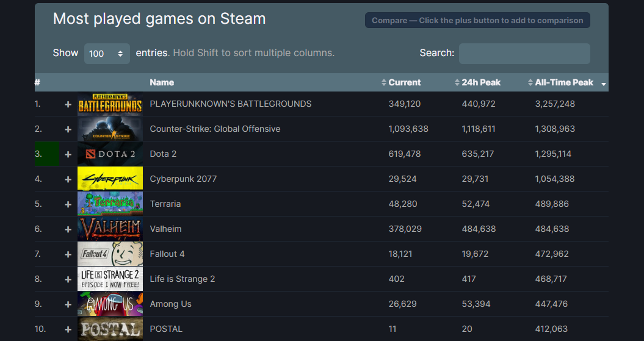Add PLAYERUNKNOWN'S BATTLEGROUNDS to comparison with plus
Viewport: 644px width, 341px height.
coord(68,105)
